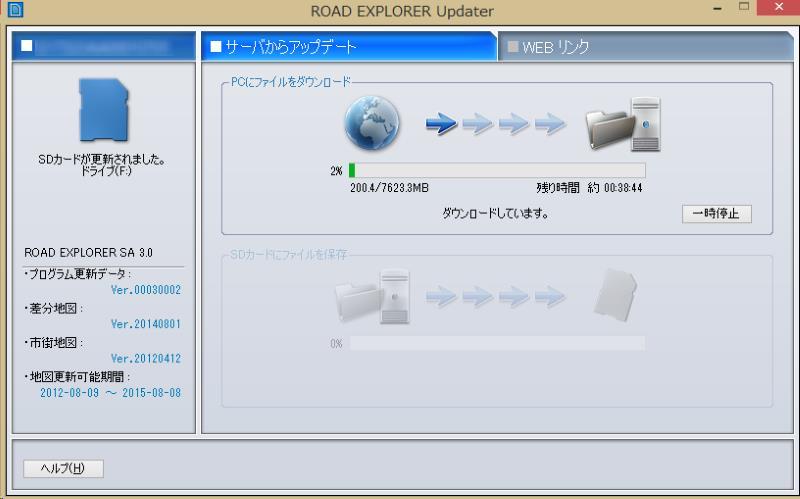The height and width of the screenshot is (499, 800).
Task: Click the SD card save progress bar at 0%
Action: [x=497, y=343]
